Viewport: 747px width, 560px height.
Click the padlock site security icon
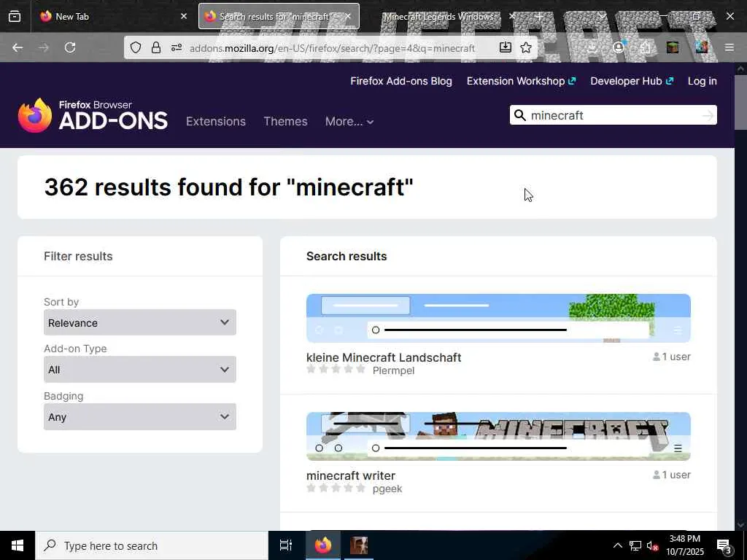(156, 47)
